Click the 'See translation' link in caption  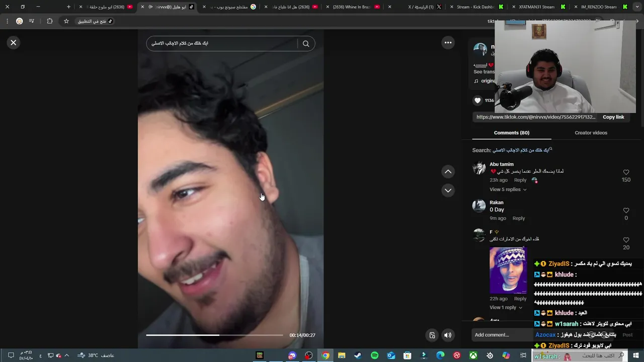[484, 72]
